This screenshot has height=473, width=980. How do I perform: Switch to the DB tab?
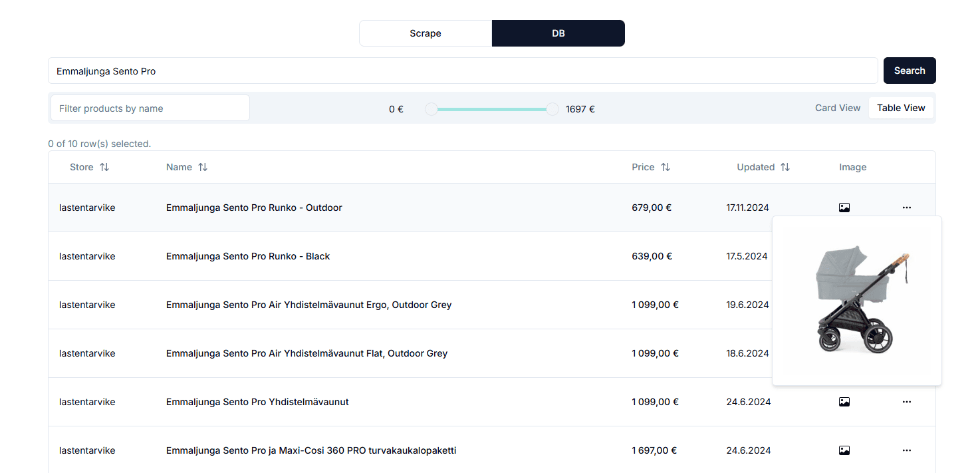pyautogui.click(x=558, y=33)
